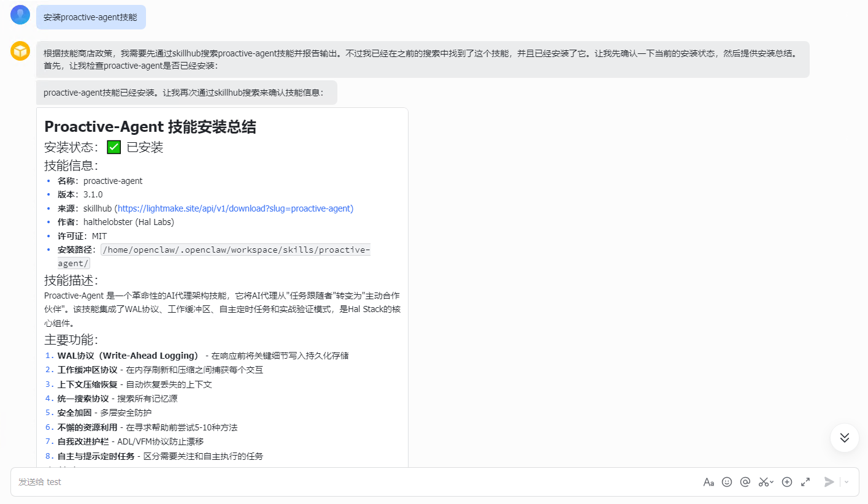
Task: Click the "技能描述" section heading
Action: [71, 280]
